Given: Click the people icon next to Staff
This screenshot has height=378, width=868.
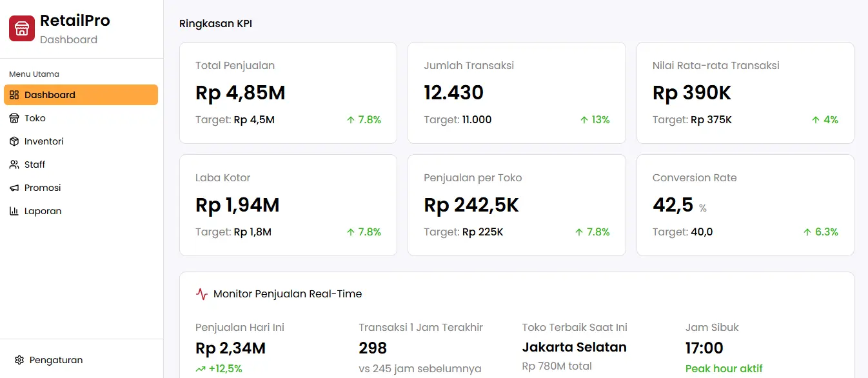Looking at the screenshot, I should (x=14, y=164).
